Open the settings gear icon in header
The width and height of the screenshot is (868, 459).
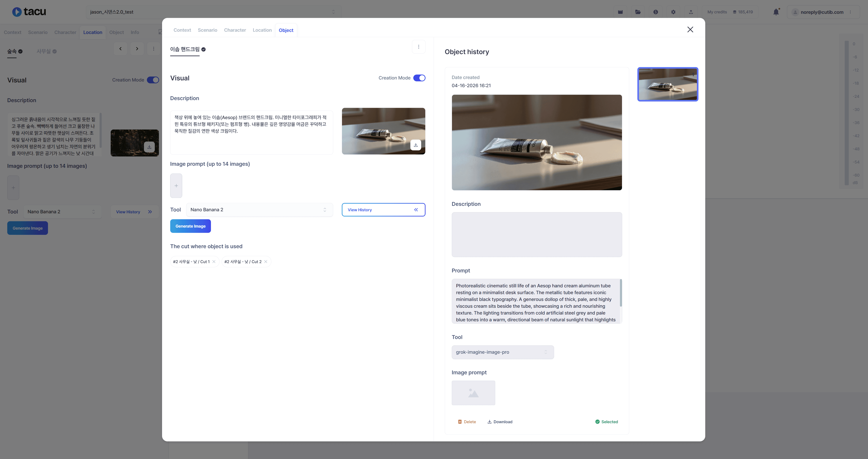[673, 12]
